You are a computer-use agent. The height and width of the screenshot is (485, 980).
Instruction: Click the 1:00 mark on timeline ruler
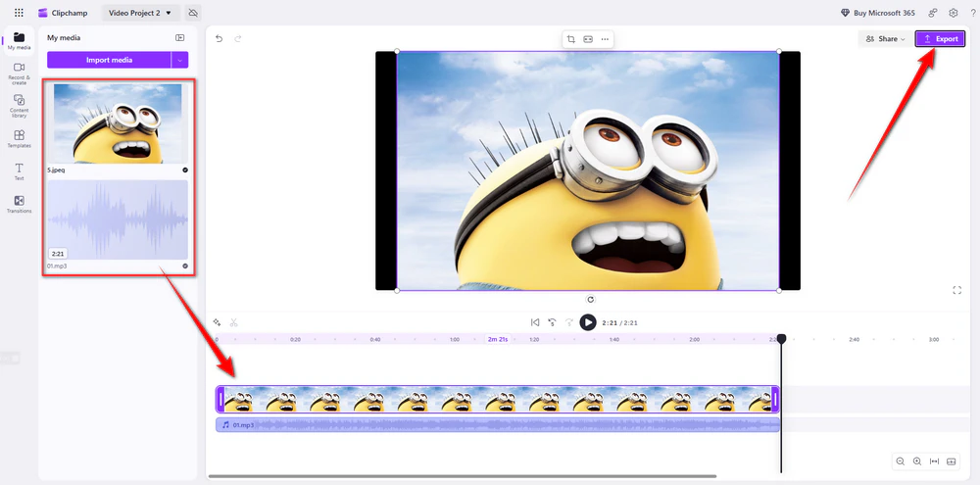[455, 339]
